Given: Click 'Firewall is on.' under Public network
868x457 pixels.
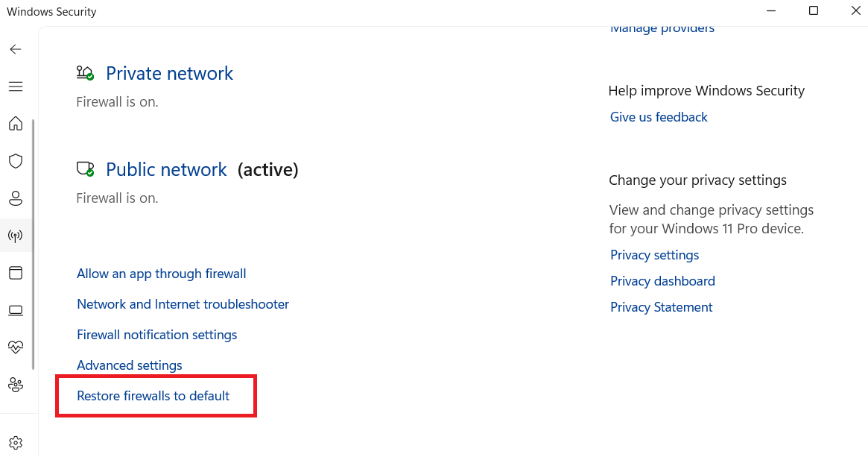Looking at the screenshot, I should pyautogui.click(x=118, y=198).
